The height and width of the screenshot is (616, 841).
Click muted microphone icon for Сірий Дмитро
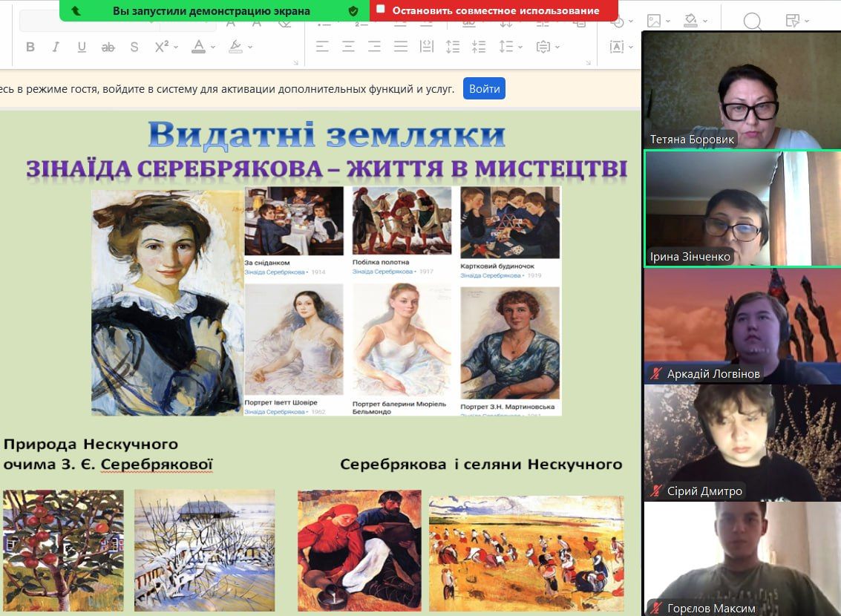656,491
